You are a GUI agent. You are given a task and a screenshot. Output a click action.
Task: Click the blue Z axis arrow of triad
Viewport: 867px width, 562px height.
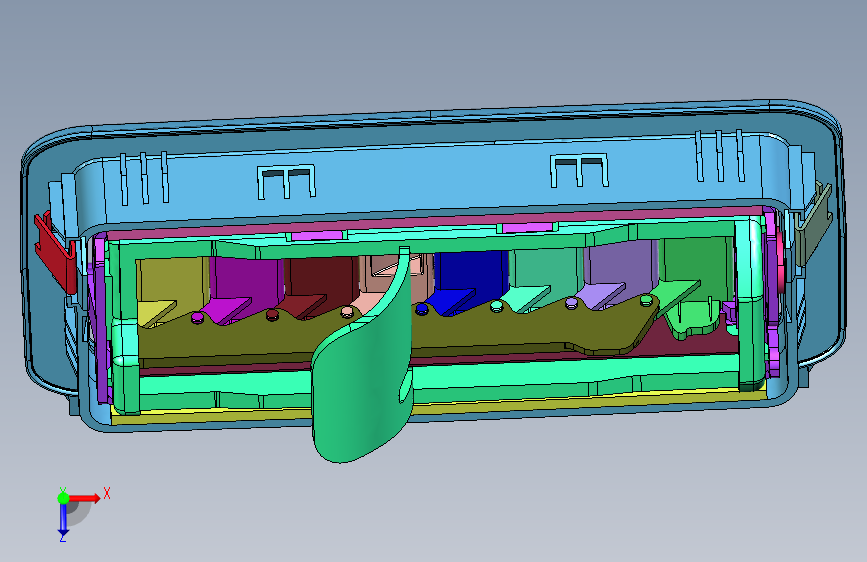pos(63,520)
